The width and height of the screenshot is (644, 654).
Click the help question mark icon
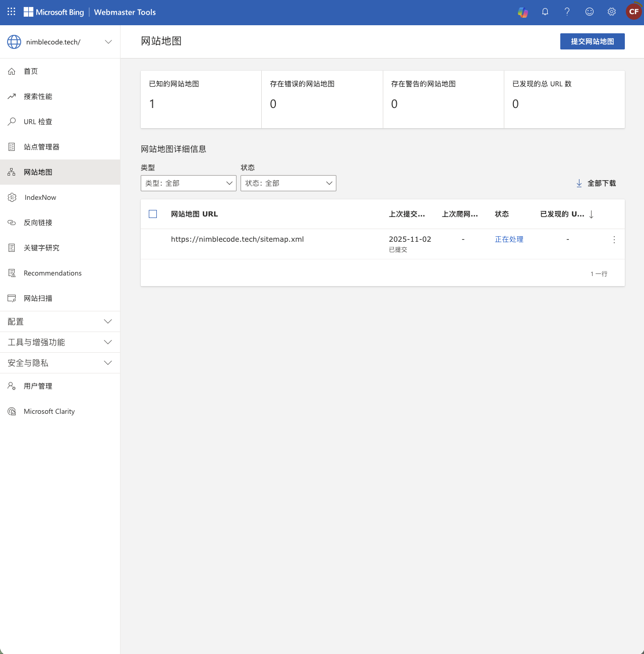(567, 12)
